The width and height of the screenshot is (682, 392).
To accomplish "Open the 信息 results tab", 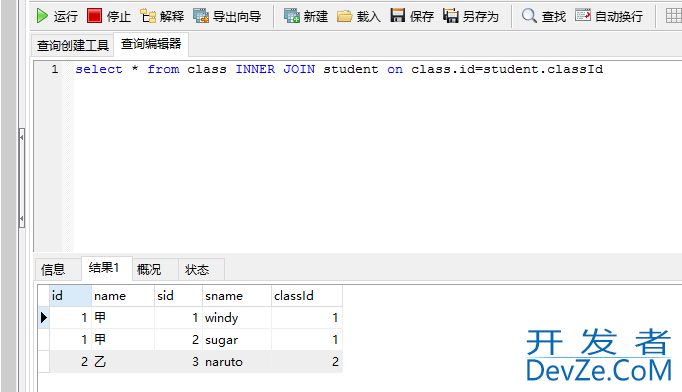I will point(58,269).
